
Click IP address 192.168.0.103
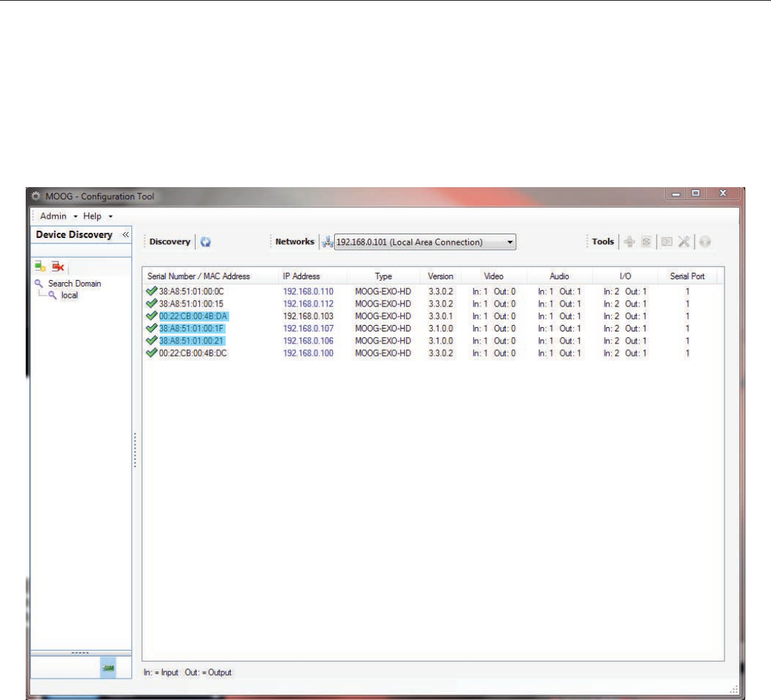tap(308, 316)
